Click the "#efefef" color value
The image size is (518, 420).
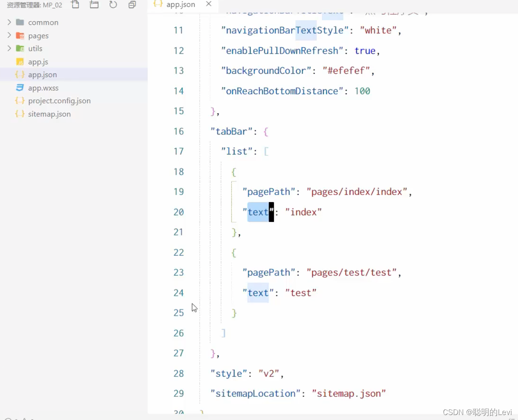[346, 71]
